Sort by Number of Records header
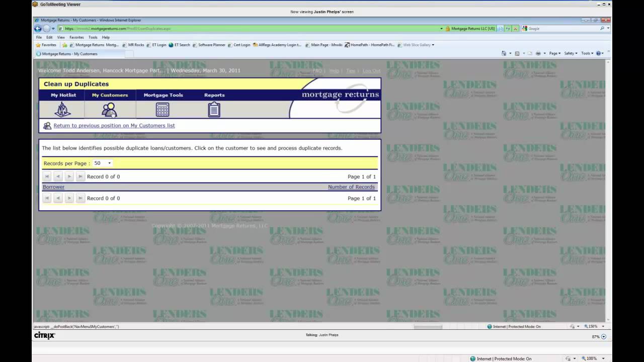 click(x=351, y=187)
